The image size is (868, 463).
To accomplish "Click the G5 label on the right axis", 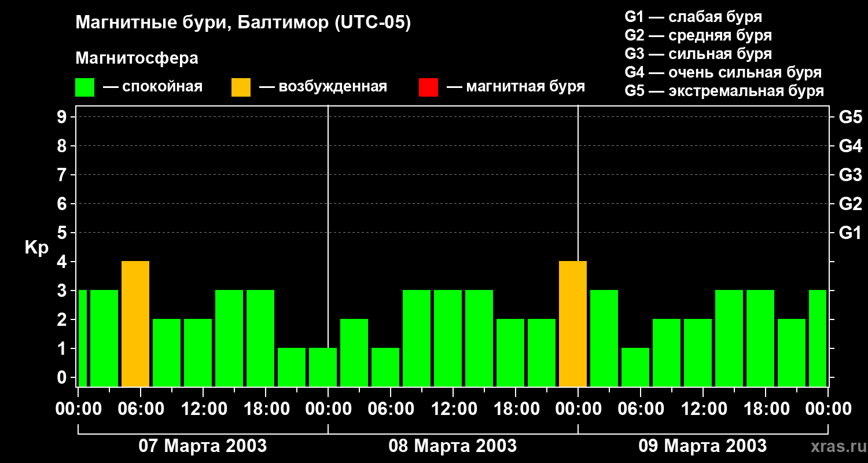I will [x=850, y=117].
